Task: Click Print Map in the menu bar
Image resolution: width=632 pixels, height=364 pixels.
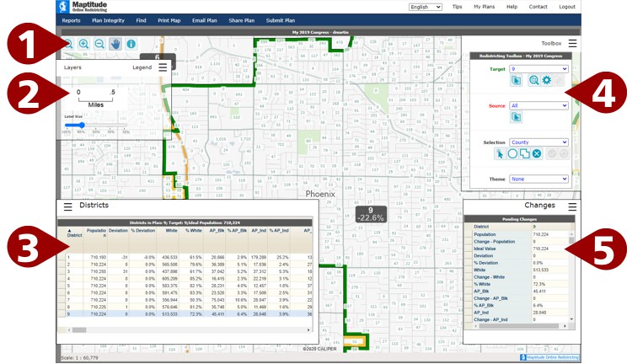Action: 169,20
